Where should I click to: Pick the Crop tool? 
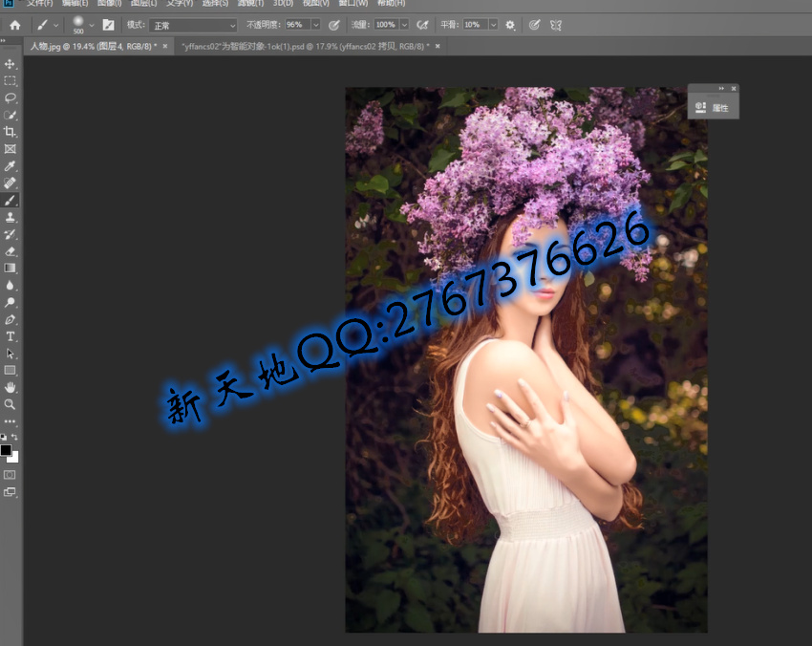[11, 132]
